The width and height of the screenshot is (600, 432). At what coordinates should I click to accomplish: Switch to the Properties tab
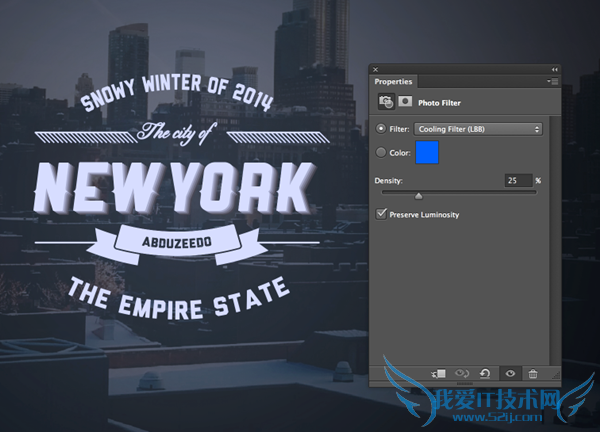(393, 81)
